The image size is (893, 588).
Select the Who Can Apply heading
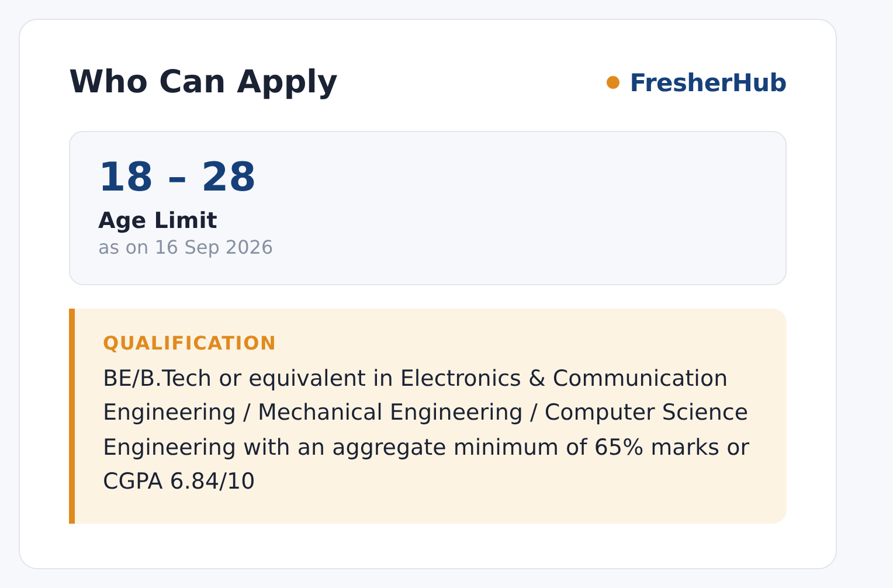coord(203,82)
